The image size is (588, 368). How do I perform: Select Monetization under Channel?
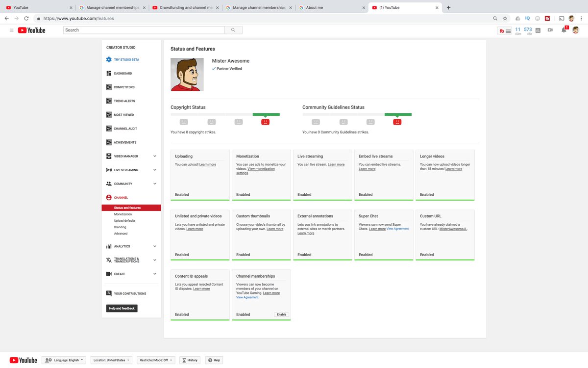coord(123,214)
